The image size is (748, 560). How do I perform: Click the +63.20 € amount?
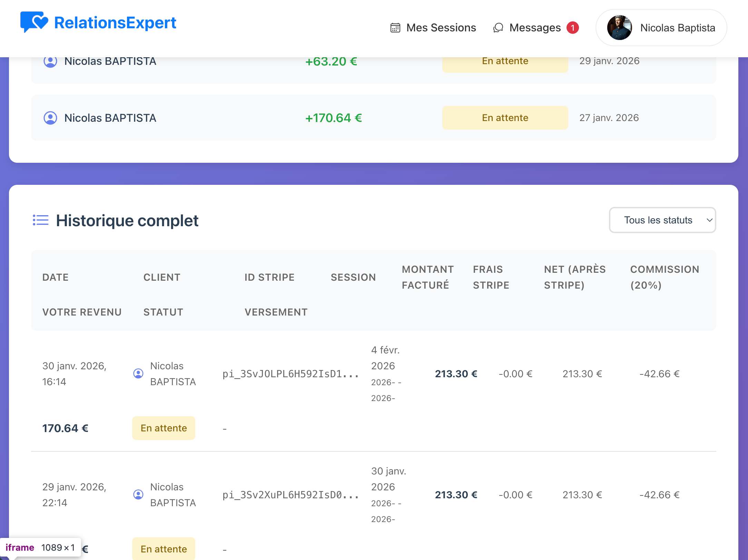(x=331, y=61)
